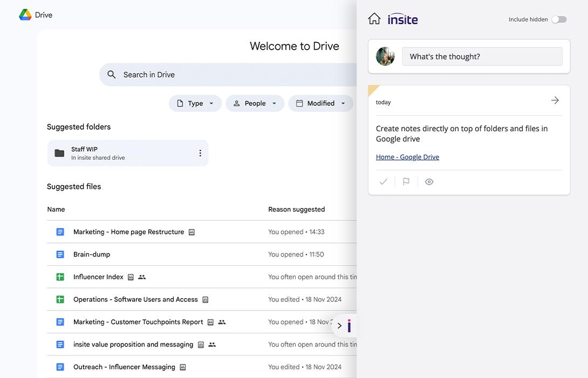The height and width of the screenshot is (378, 588).
Task: Collapse the insite panel with the chevron
Action: pos(339,326)
